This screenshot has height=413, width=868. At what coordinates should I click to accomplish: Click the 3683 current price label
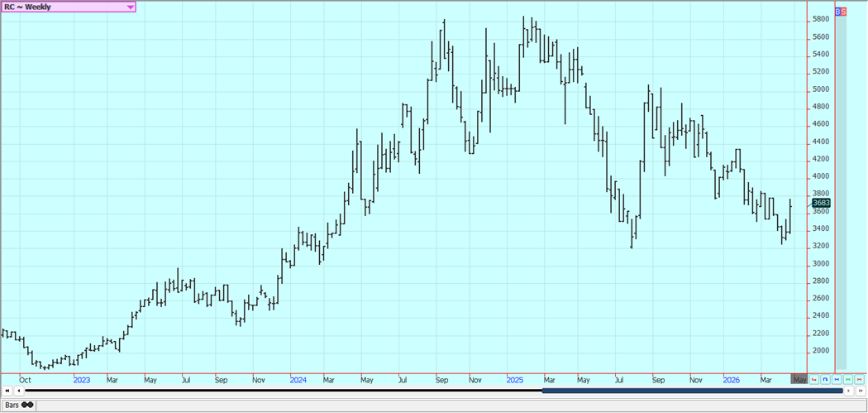pyautogui.click(x=821, y=203)
